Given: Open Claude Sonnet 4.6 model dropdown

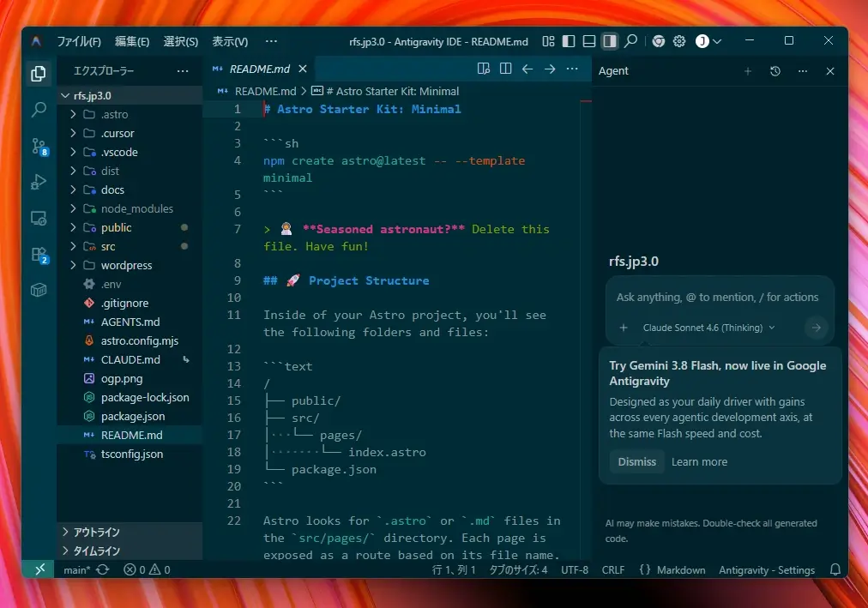Looking at the screenshot, I should [708, 328].
